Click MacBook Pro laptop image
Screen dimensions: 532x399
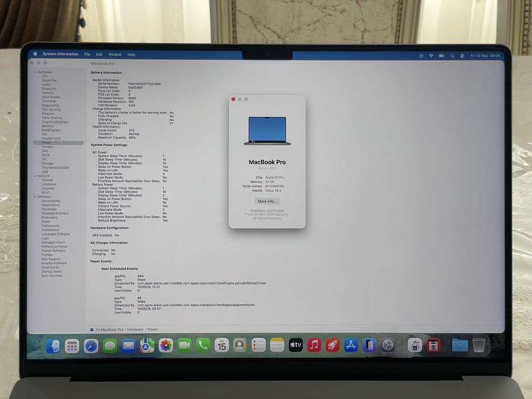[x=267, y=131]
